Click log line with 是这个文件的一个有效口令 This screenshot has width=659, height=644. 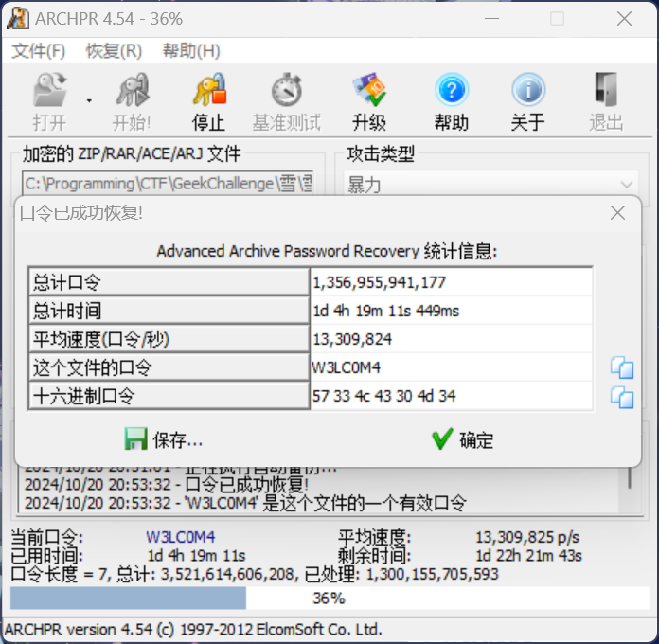(x=245, y=503)
